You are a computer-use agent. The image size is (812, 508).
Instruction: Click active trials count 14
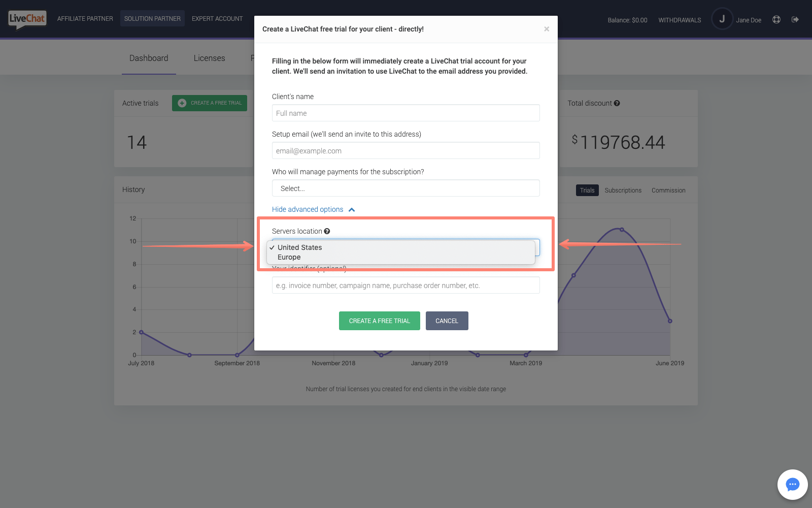[137, 142]
